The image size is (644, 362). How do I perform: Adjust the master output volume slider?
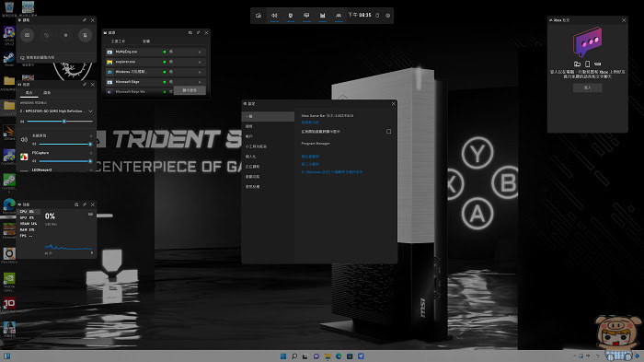click(x=60, y=122)
